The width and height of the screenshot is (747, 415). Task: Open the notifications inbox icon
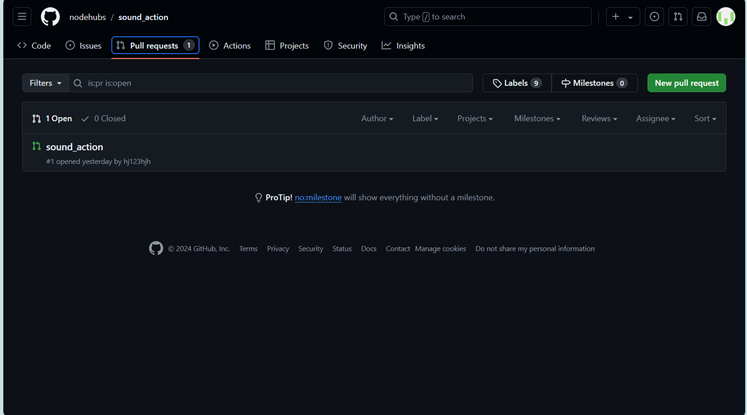[x=702, y=17]
